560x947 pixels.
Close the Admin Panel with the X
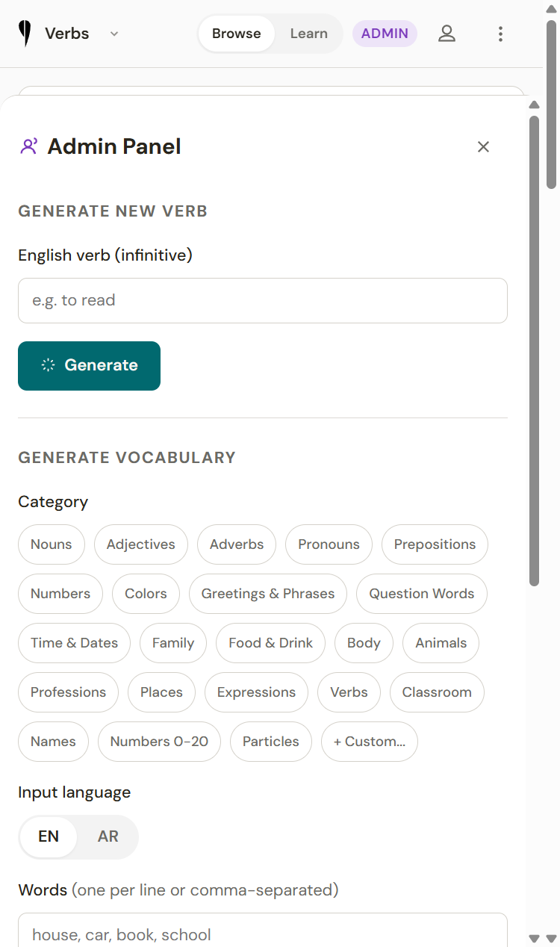(483, 146)
